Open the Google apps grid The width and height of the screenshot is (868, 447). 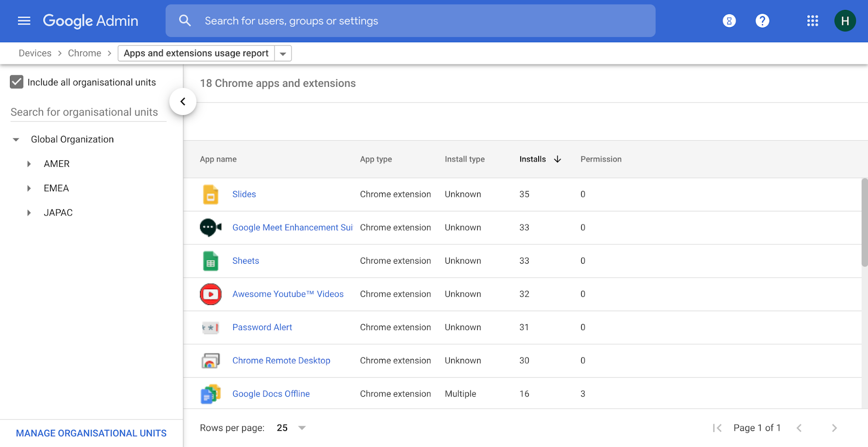coord(813,21)
